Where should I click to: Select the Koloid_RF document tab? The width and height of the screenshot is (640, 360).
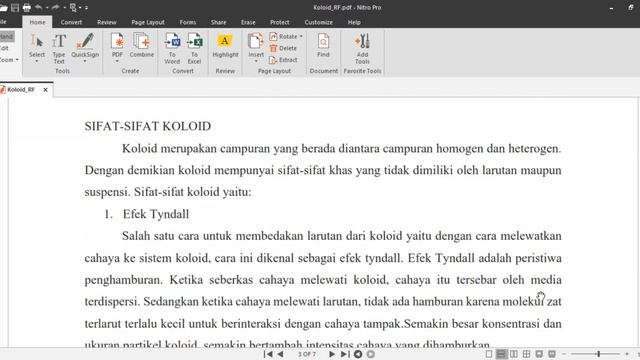tap(20, 89)
